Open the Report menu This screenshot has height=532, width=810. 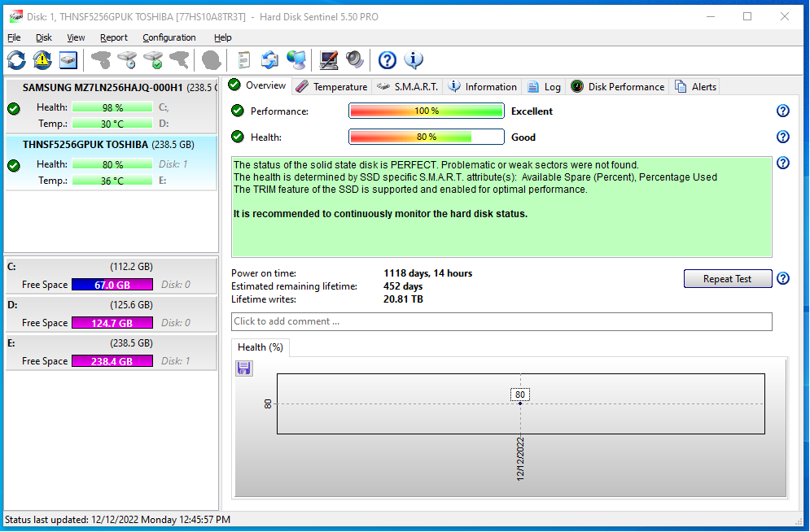click(114, 37)
